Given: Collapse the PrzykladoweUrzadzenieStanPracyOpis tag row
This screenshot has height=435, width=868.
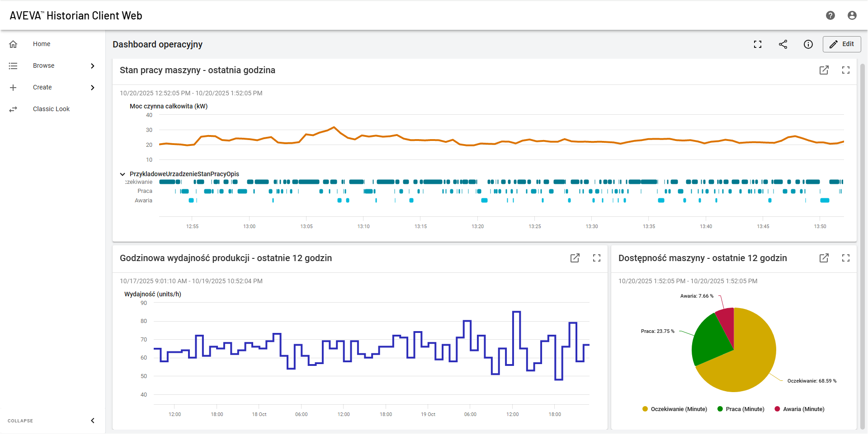Looking at the screenshot, I should pos(123,174).
